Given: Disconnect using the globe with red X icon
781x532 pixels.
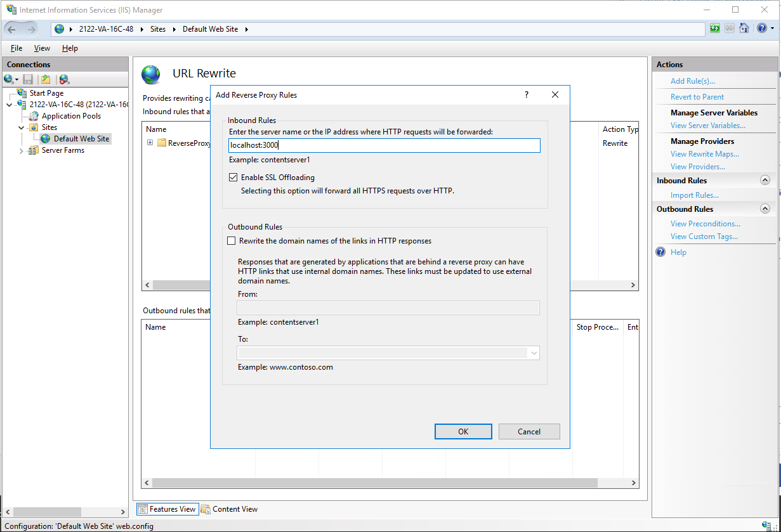Looking at the screenshot, I should [x=63, y=79].
